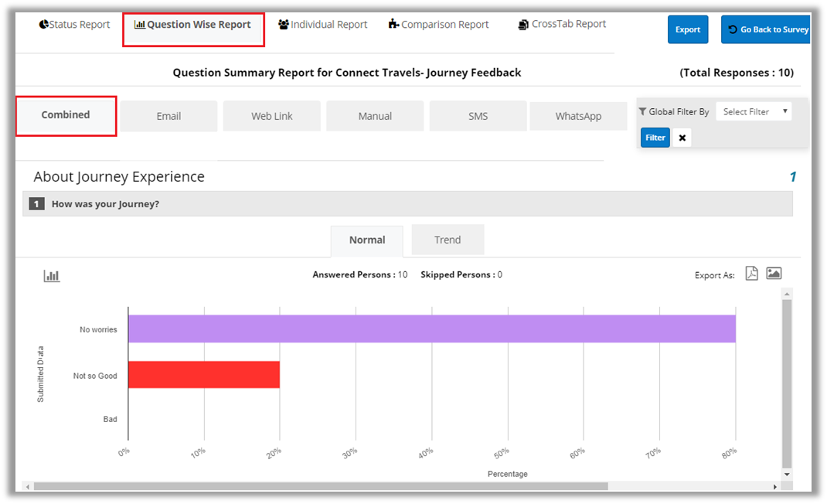Select the Question Wise Report tab
827x504 pixels.
coord(193,25)
